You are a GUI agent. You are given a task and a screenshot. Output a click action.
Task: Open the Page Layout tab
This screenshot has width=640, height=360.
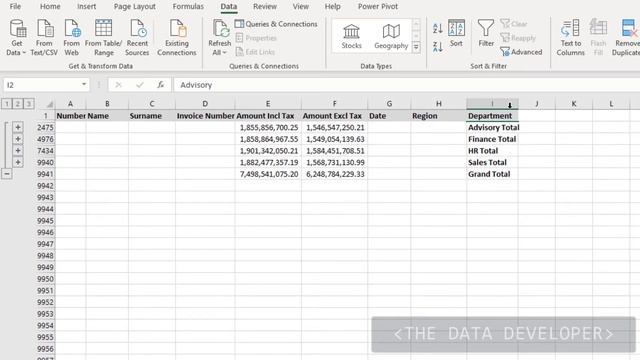point(134,7)
